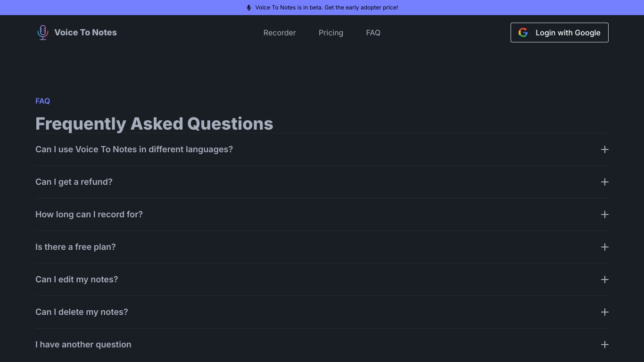
Task: Click the Login with Google button text
Action: [x=568, y=33]
